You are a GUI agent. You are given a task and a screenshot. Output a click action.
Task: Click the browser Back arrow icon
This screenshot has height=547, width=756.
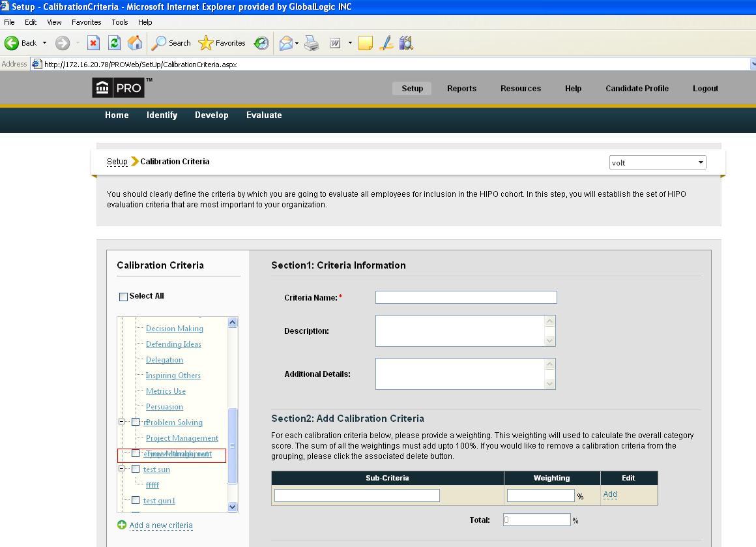click(x=12, y=43)
